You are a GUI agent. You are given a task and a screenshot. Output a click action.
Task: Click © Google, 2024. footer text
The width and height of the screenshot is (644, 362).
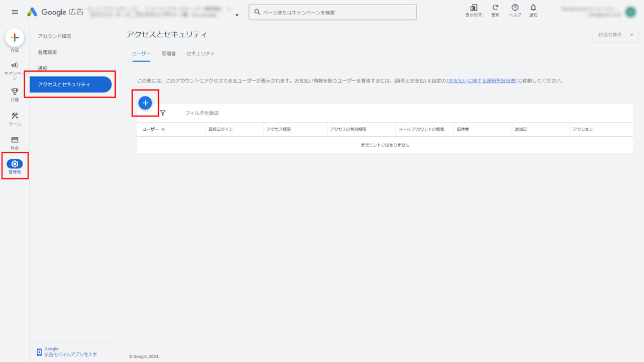[144, 356]
